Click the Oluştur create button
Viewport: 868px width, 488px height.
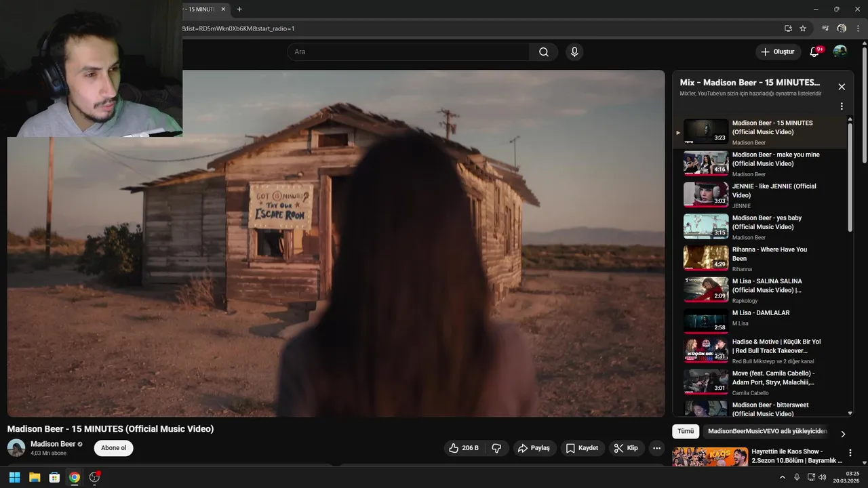[x=778, y=52]
